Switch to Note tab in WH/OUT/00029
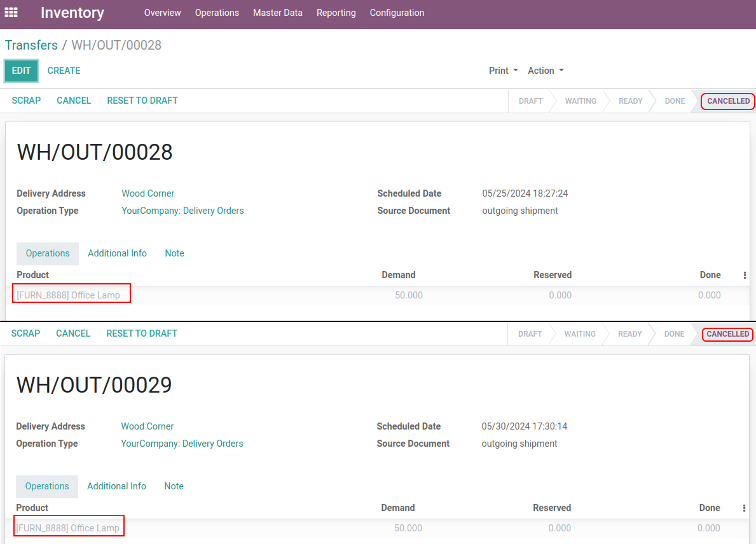The width and height of the screenshot is (756, 546). point(174,486)
